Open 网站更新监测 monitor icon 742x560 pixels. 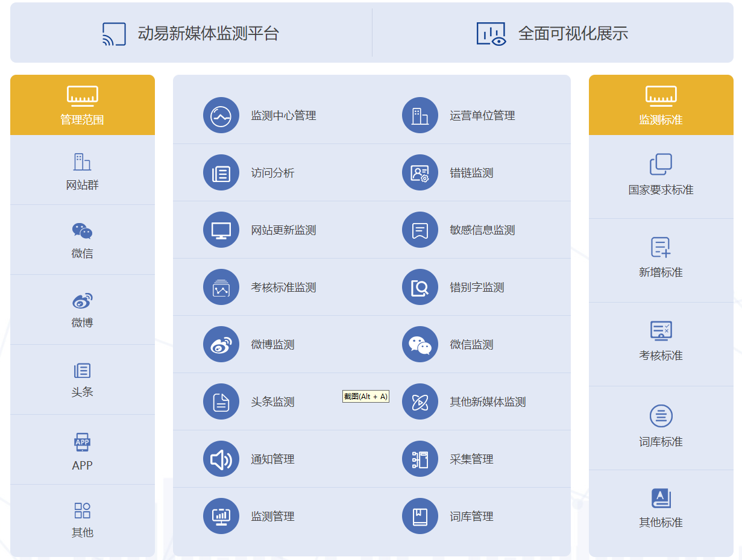(221, 230)
